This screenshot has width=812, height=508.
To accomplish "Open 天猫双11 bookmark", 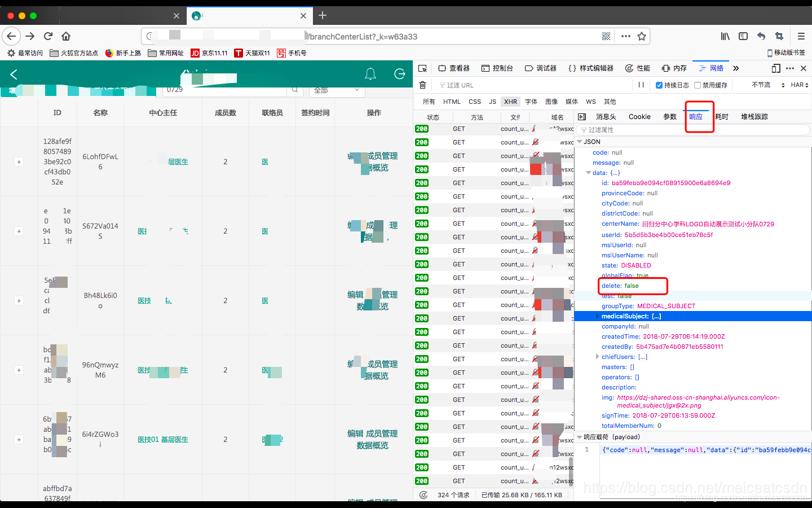I will pos(252,53).
